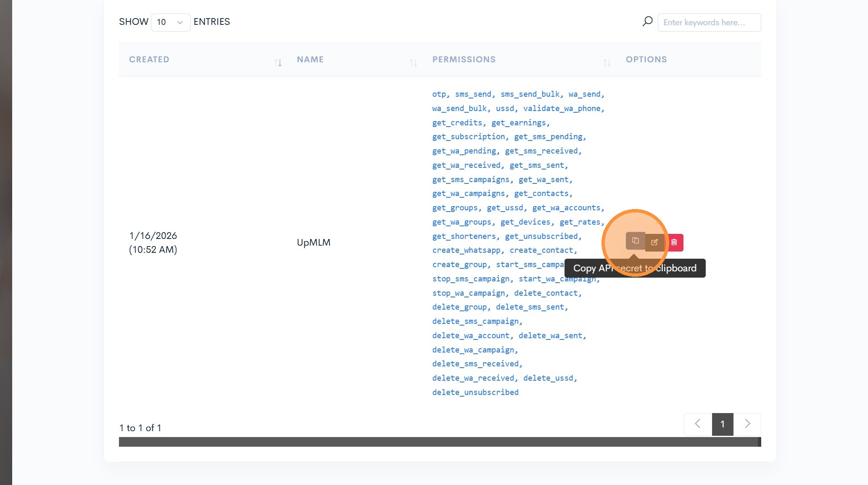The image size is (868, 485).
Task: Sort table by Permissions column arrows
Action: pyautogui.click(x=607, y=63)
